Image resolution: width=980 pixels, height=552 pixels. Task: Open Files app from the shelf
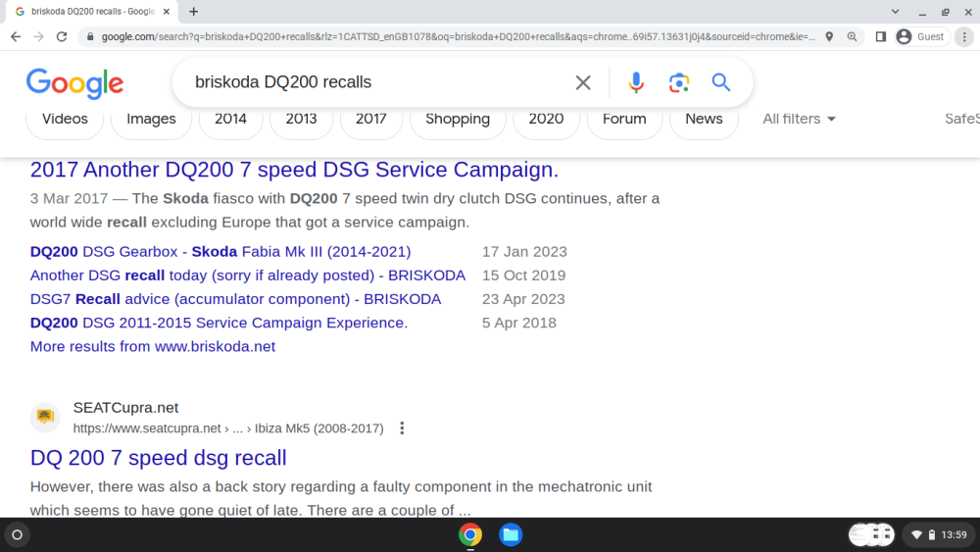[x=511, y=534]
